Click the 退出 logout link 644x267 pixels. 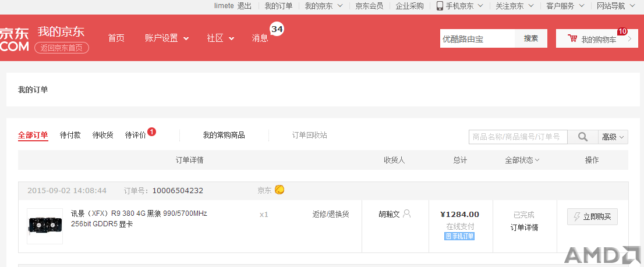pos(245,6)
